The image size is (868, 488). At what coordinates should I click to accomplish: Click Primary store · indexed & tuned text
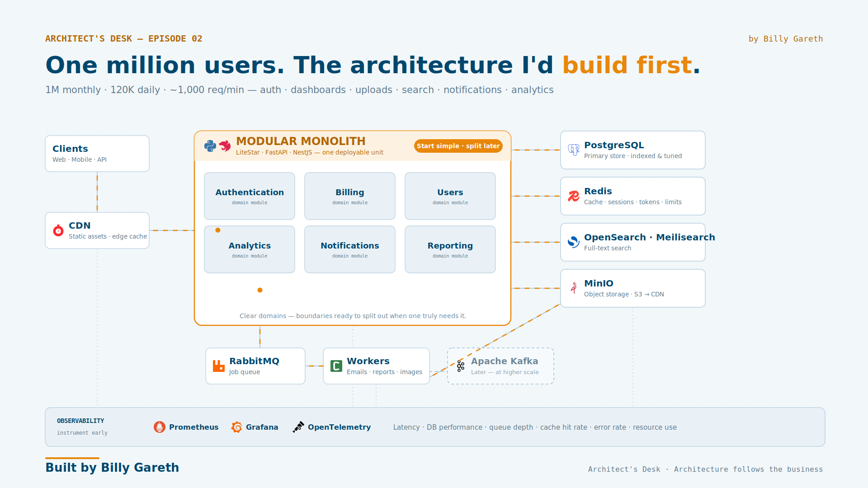pos(633,156)
